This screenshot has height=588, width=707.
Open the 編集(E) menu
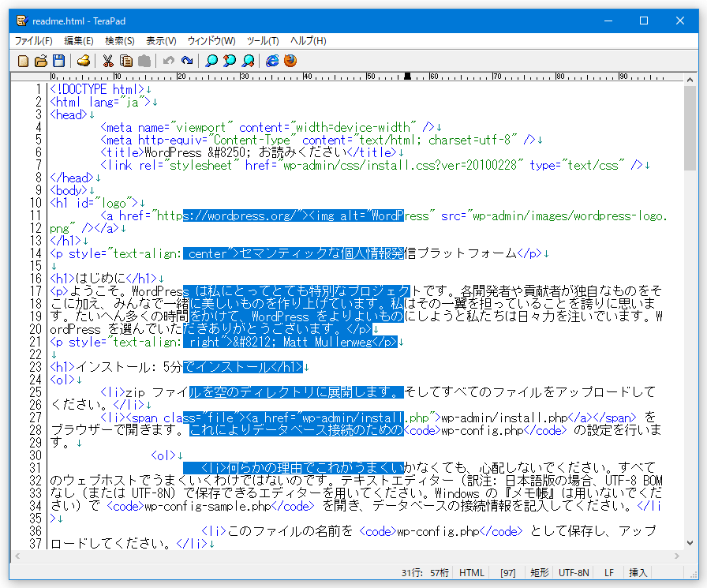pyautogui.click(x=78, y=41)
